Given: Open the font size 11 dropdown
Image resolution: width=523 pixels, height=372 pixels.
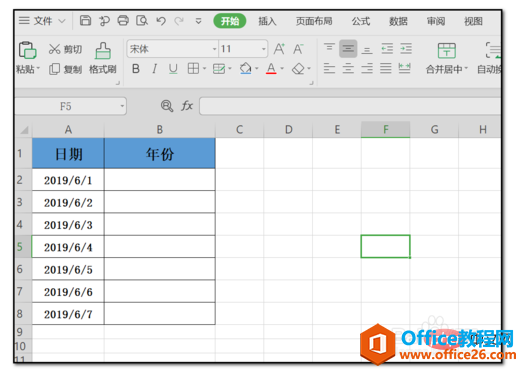Looking at the screenshot, I should coord(264,49).
